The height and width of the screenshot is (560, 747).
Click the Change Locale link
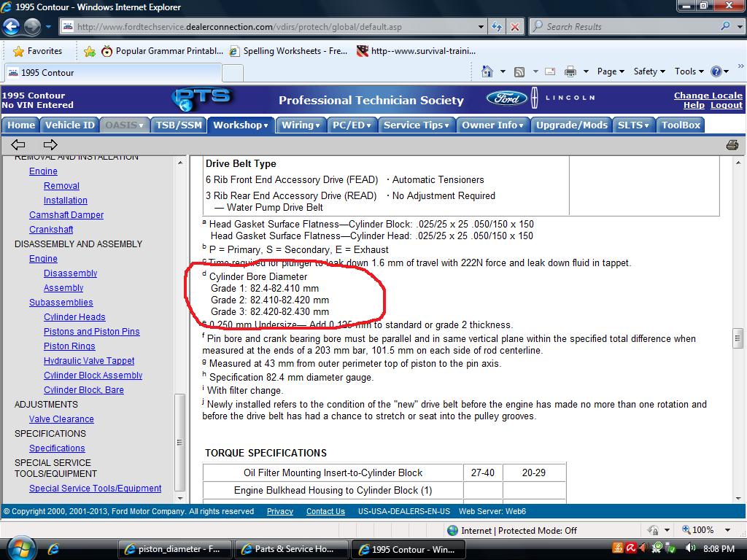708,96
